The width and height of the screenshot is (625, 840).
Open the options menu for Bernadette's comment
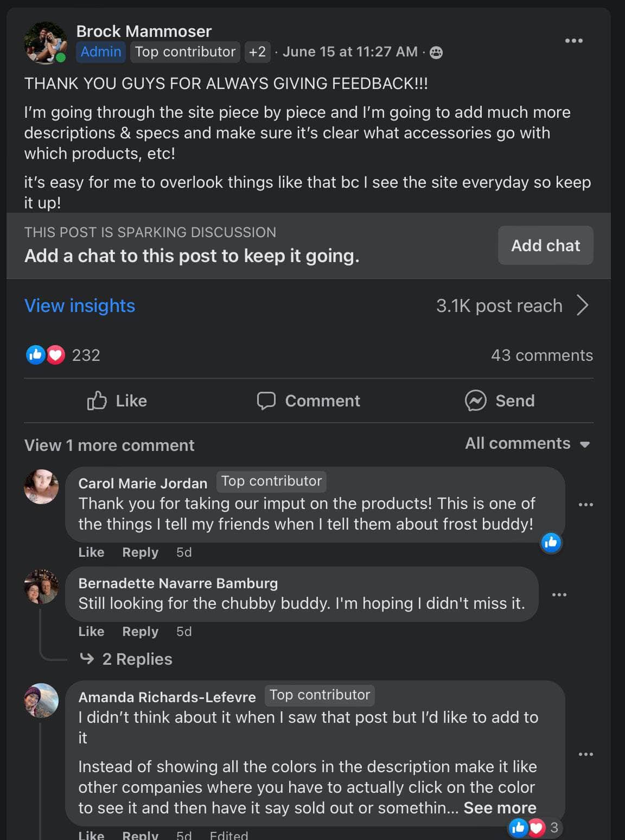click(559, 595)
